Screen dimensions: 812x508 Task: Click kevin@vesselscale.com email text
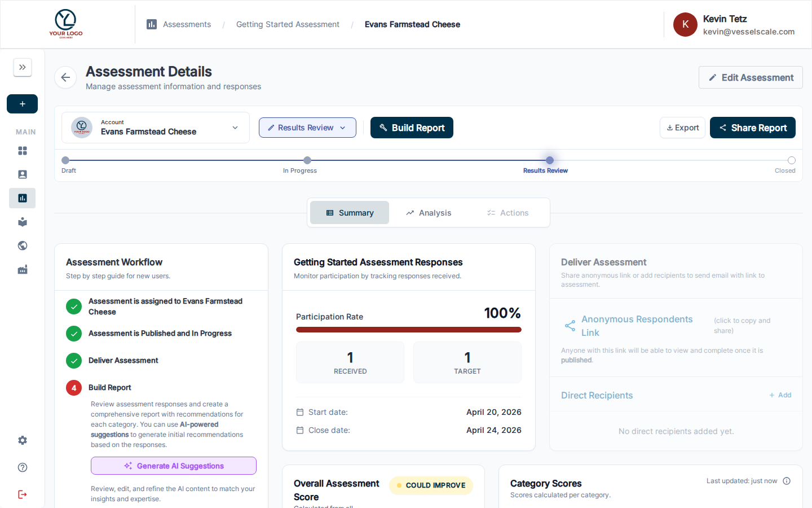[x=749, y=32]
